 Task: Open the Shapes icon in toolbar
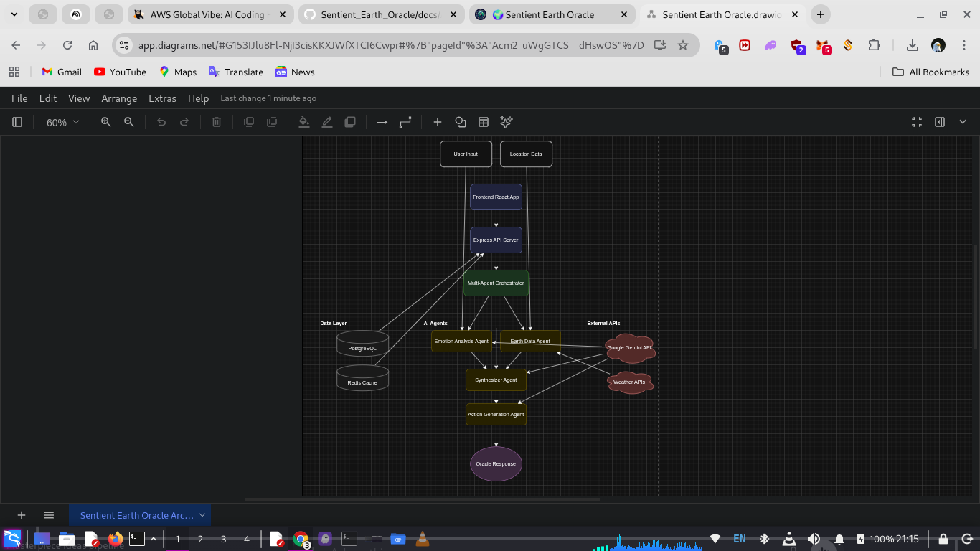[461, 122]
